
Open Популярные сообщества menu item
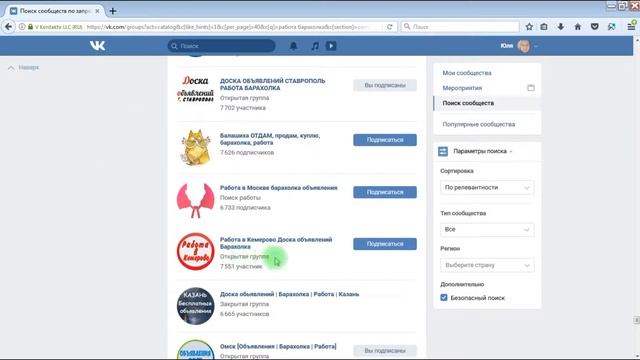click(479, 124)
